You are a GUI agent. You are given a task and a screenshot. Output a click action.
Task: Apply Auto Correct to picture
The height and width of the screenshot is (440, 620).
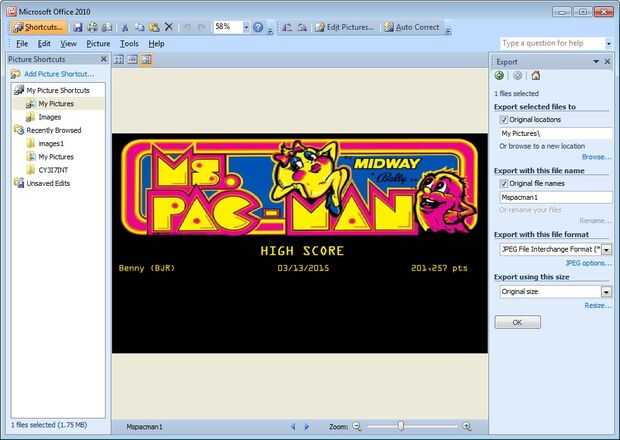pos(412,27)
